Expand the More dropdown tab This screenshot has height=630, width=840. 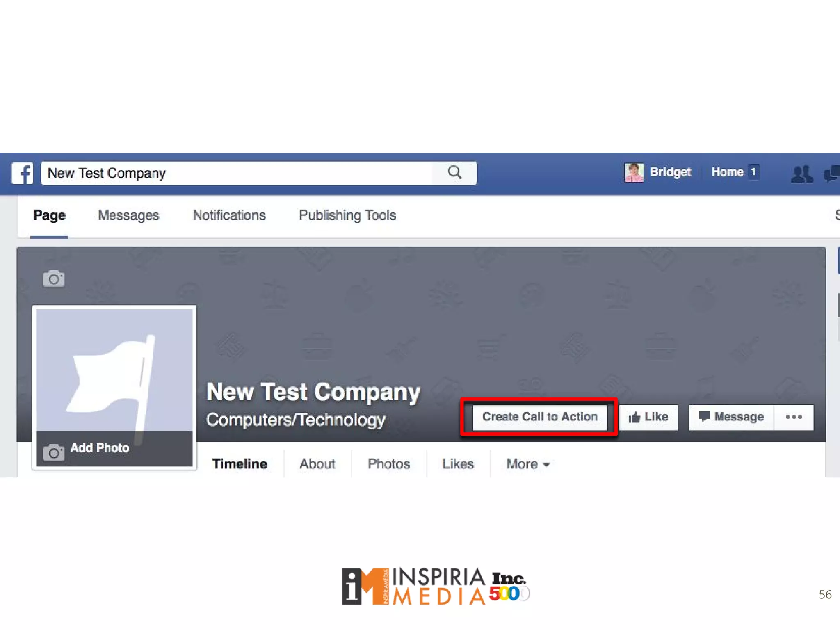click(528, 464)
